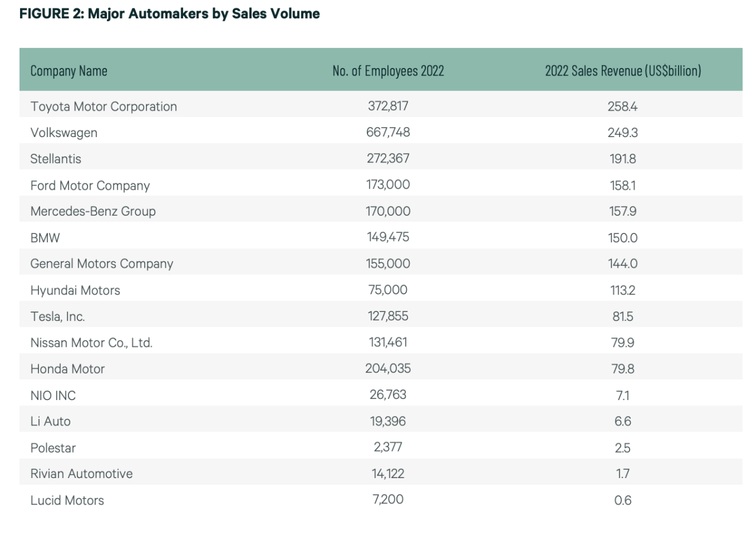Click the NIO INC company name
This screenshot has width=756, height=536.
click(x=53, y=396)
